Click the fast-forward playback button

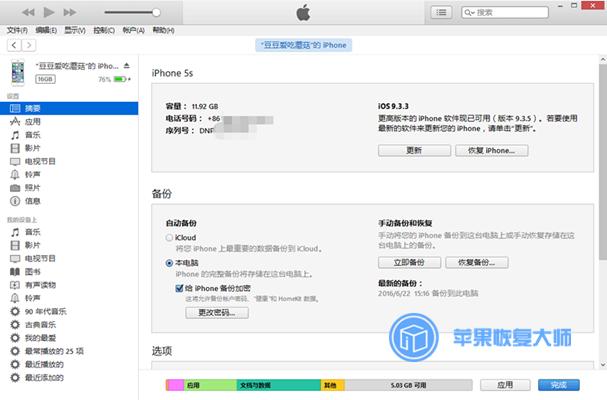70,12
